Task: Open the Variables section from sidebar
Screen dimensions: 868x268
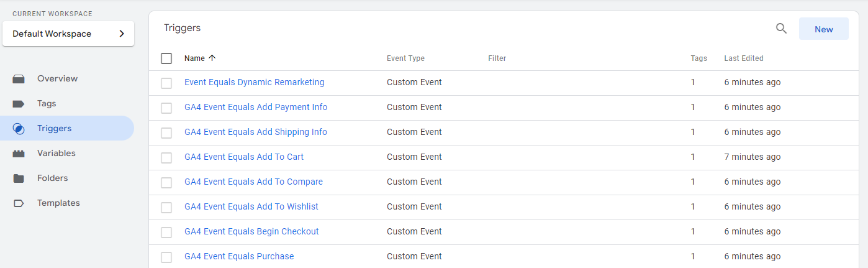Action: [57, 154]
